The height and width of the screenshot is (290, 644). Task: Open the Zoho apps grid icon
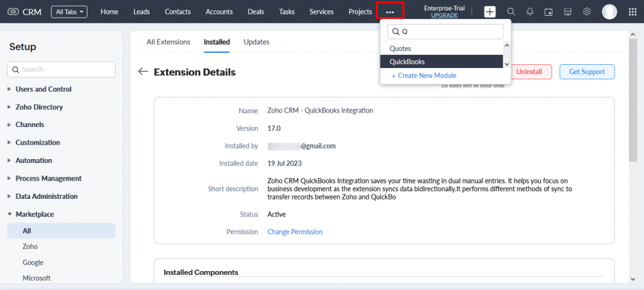click(x=633, y=12)
